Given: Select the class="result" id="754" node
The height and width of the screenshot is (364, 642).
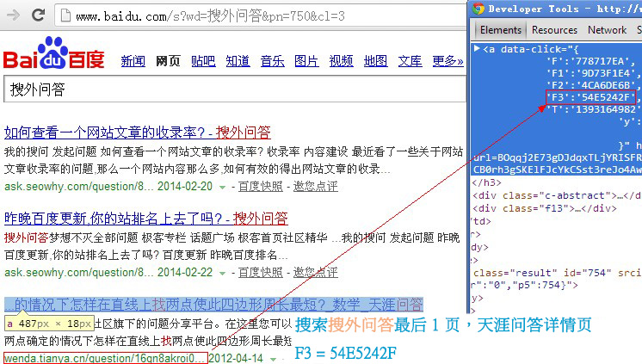Looking at the screenshot, I should click(558, 273).
